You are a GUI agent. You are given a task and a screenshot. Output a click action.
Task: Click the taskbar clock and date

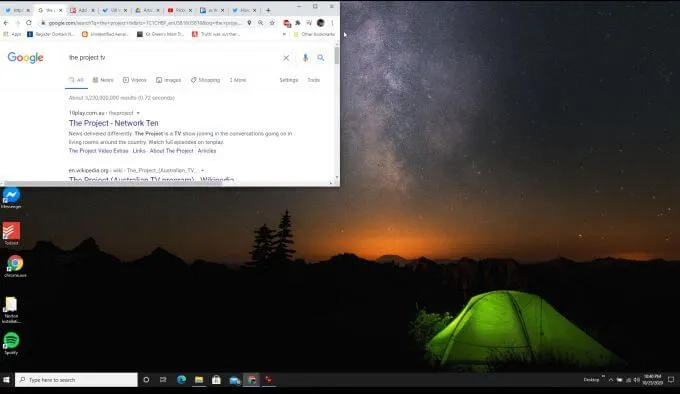pos(653,380)
